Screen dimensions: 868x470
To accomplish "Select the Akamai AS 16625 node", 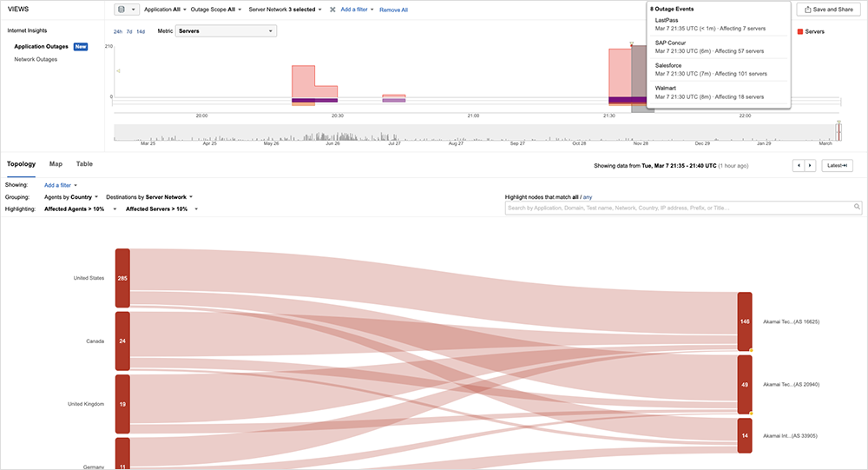I will click(x=744, y=321).
